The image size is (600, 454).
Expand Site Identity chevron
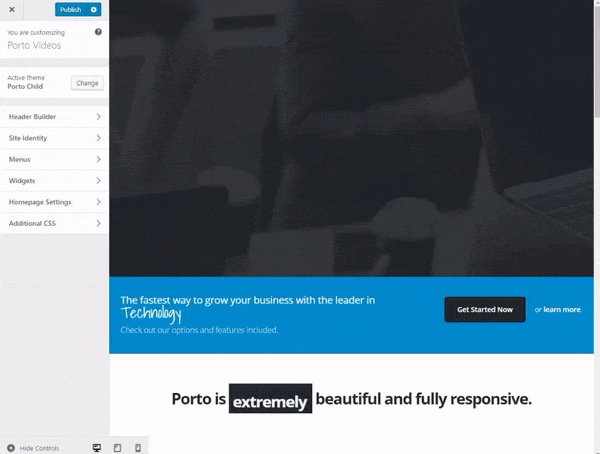click(98, 138)
